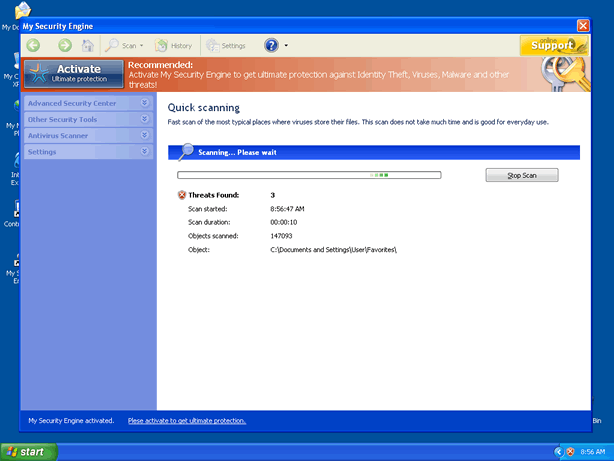Screen dimensions: 614x461
Task: Click the Activate ultimate protection button
Action: [x=74, y=73]
